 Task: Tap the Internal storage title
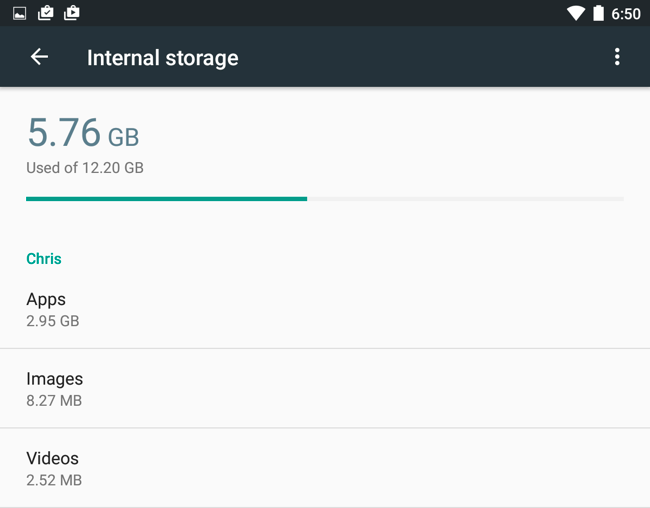pos(162,57)
